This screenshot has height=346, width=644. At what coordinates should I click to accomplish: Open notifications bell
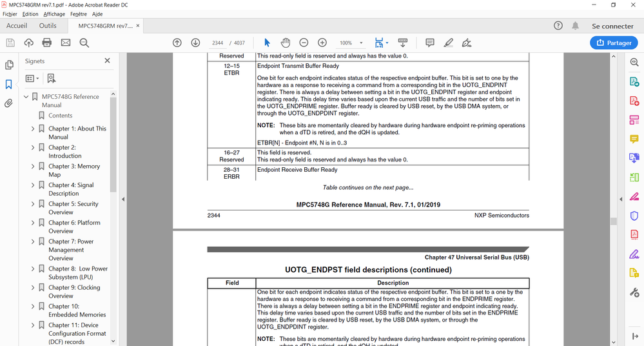pos(576,26)
